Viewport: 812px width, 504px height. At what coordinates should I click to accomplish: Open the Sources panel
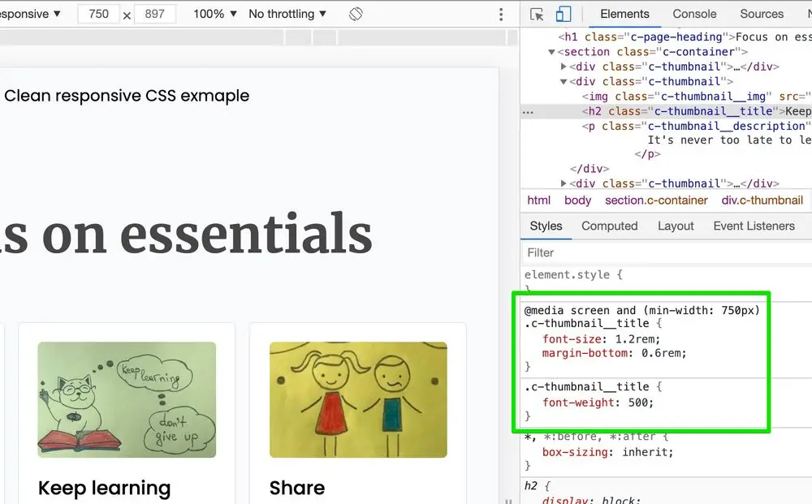pyautogui.click(x=761, y=14)
